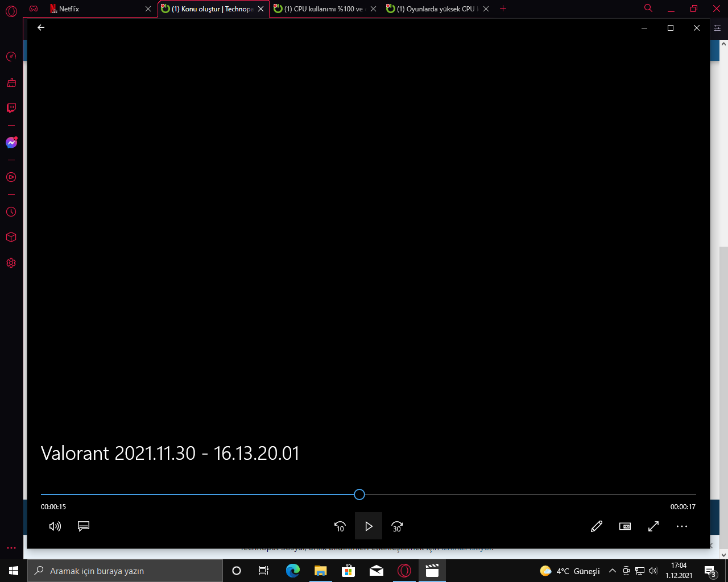Open a new browser tab
728x582 pixels.
pyautogui.click(x=503, y=9)
